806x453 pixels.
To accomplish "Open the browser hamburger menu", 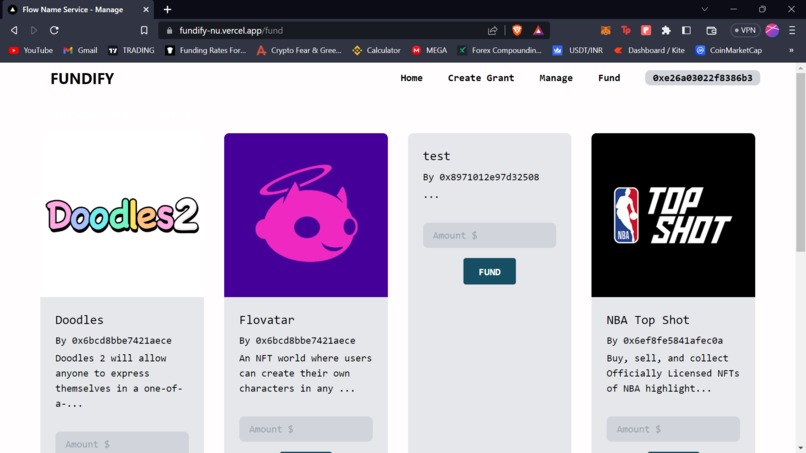I will (x=792, y=30).
